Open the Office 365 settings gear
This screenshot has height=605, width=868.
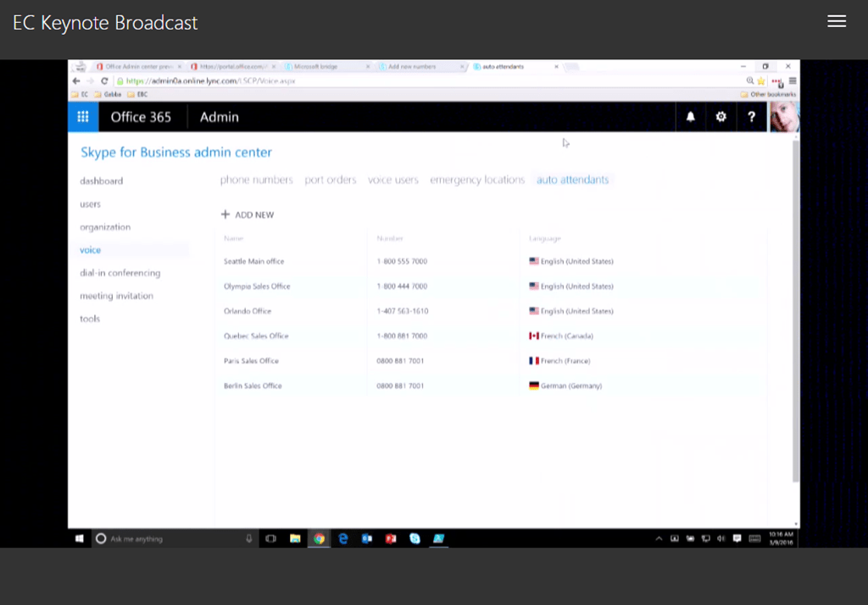(721, 117)
